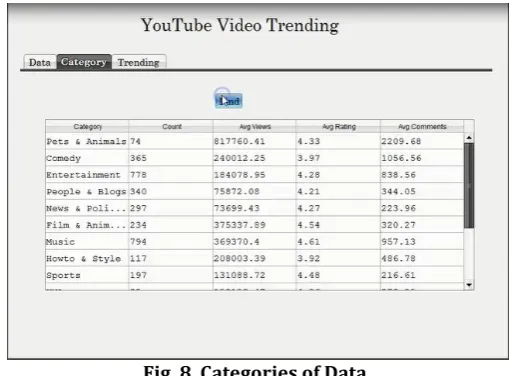
Task: Click avg rating value 4.21
Action: pyautogui.click(x=309, y=191)
